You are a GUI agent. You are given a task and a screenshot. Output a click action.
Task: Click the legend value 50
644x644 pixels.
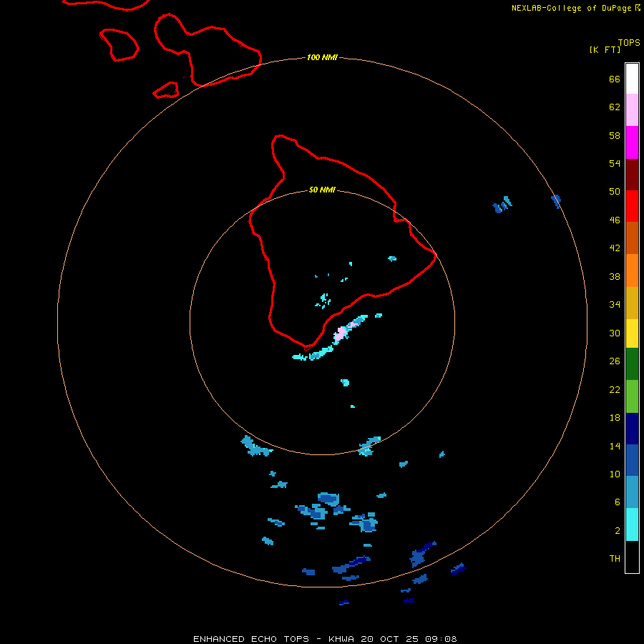(615, 191)
